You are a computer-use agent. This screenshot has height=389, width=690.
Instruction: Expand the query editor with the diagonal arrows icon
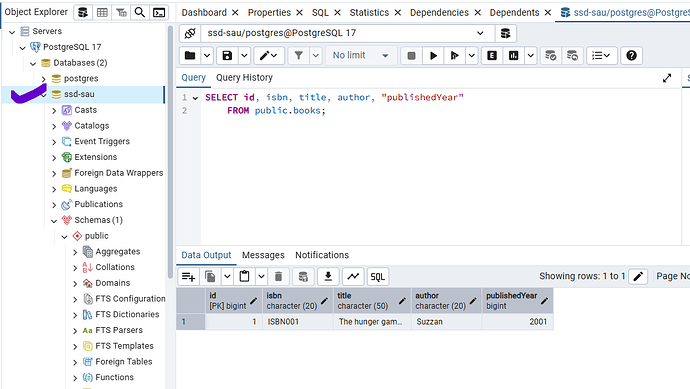tap(667, 78)
